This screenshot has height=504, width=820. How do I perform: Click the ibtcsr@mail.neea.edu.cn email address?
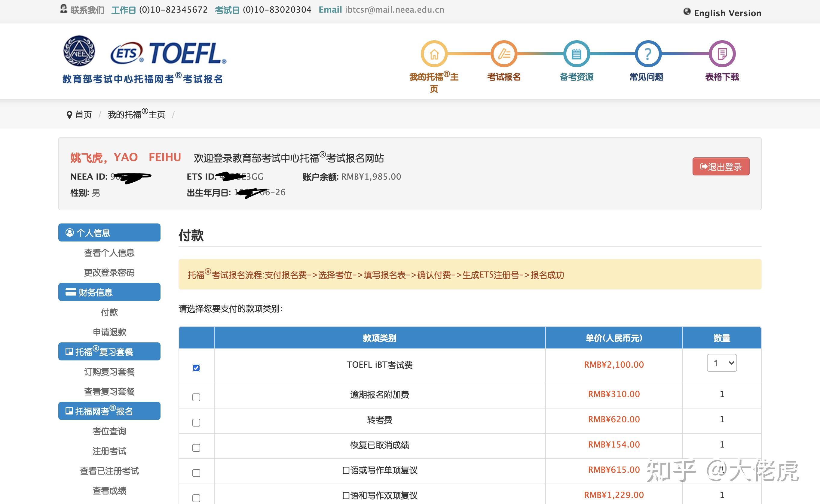coord(394,10)
